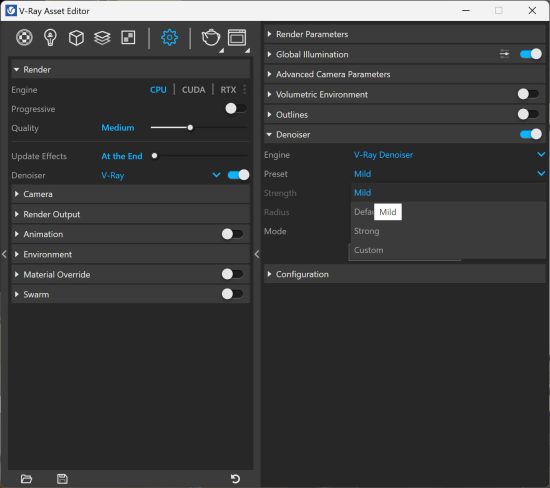Open the Materials category icon
This screenshot has height=488, width=550.
[24, 38]
